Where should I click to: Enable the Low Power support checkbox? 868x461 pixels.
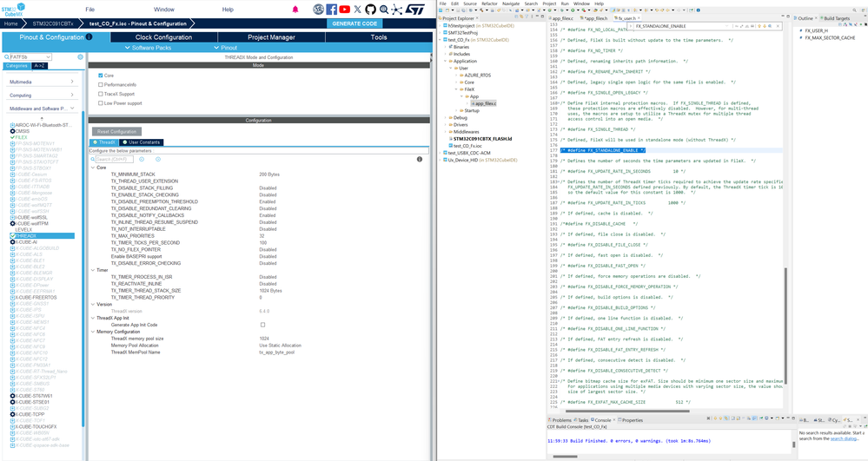click(x=101, y=103)
